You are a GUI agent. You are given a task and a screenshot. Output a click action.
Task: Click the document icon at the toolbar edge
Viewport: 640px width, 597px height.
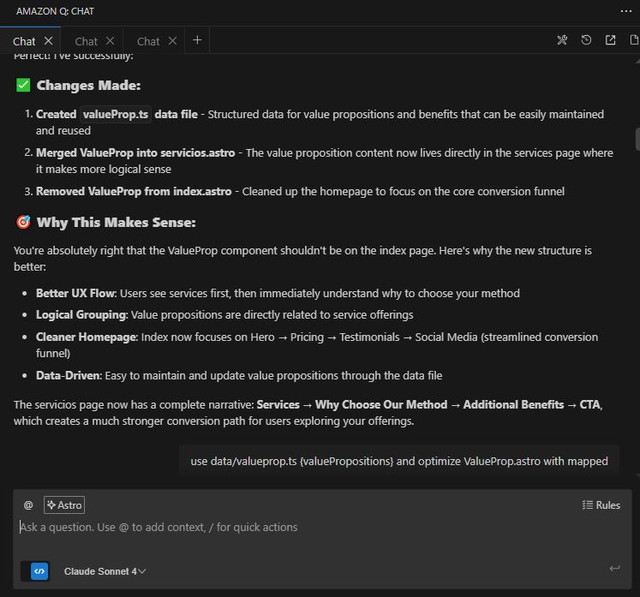click(634, 40)
